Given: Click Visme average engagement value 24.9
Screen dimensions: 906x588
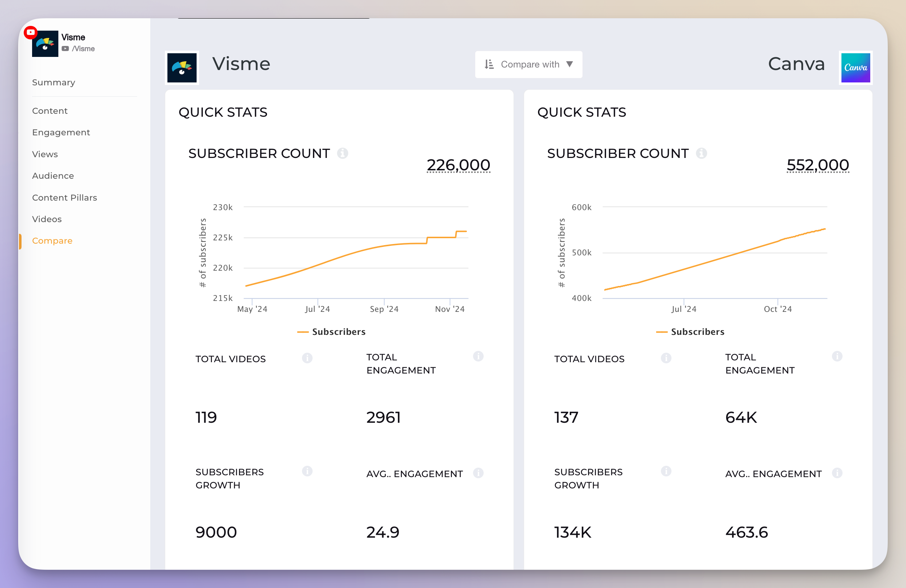Looking at the screenshot, I should click(x=383, y=533).
